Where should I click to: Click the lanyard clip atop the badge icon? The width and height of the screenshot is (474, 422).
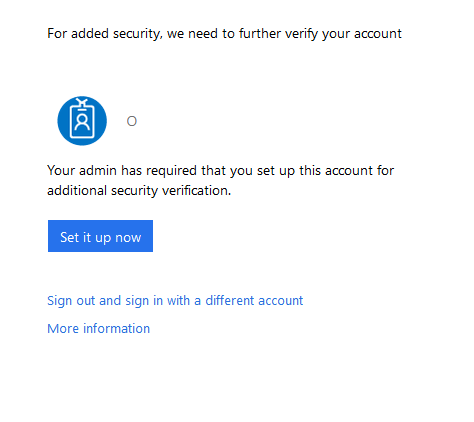point(82,102)
